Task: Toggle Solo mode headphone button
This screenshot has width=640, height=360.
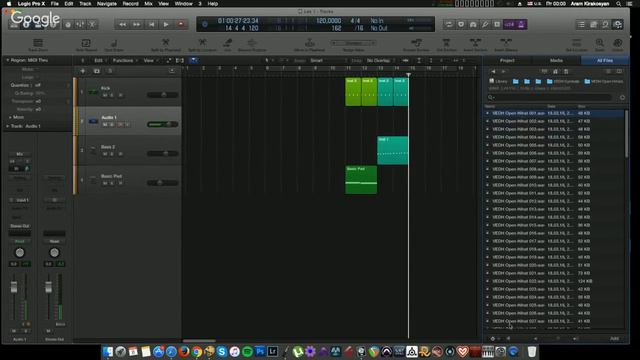Action: pos(473,24)
